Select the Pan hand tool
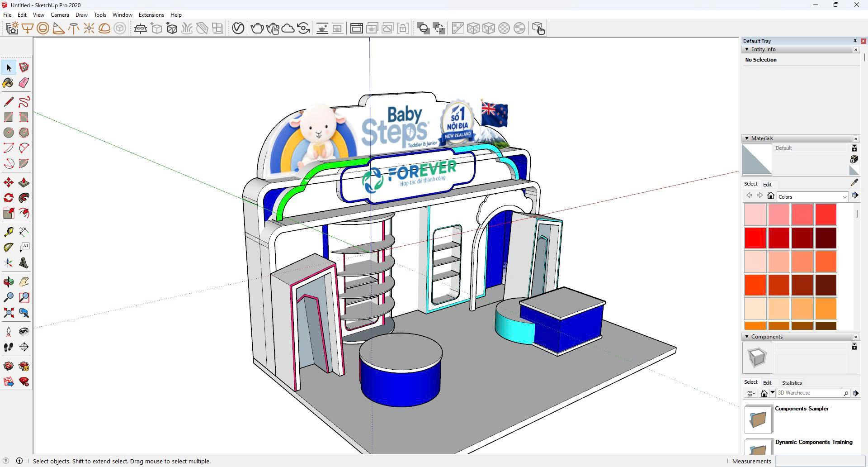This screenshot has width=868, height=467. click(x=24, y=282)
